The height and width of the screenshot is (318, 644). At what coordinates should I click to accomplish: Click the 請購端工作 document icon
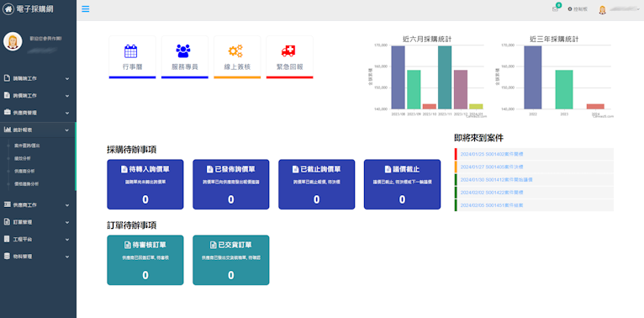[7, 78]
